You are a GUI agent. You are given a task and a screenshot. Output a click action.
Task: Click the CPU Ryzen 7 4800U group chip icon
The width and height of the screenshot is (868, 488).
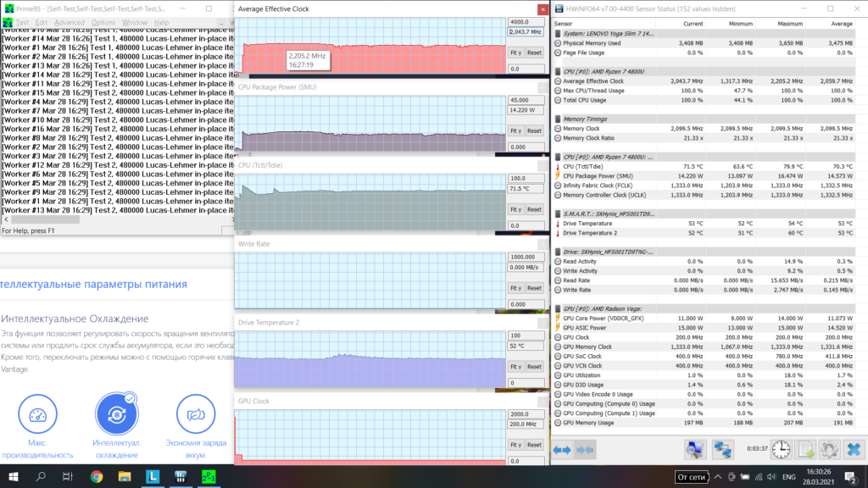point(558,71)
